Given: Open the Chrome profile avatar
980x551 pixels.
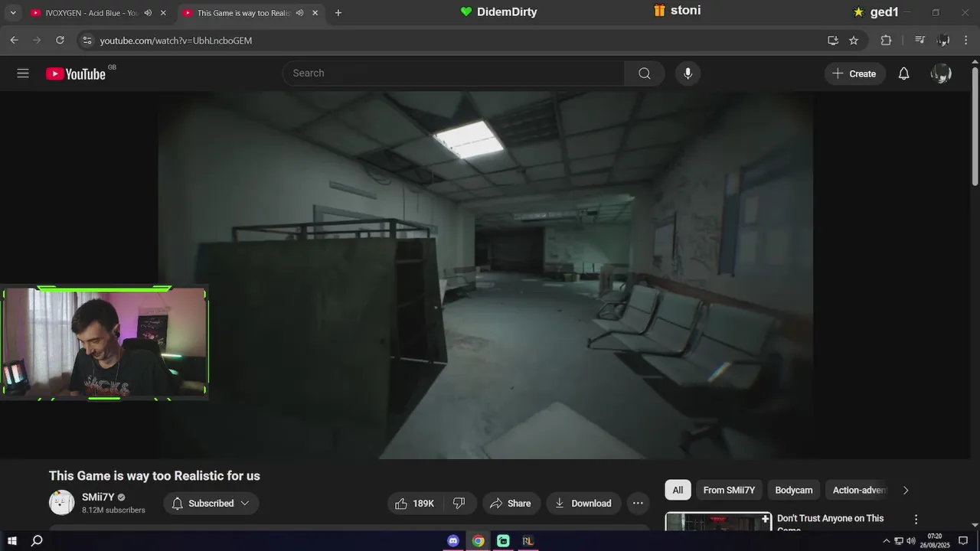Looking at the screenshot, I should (943, 41).
